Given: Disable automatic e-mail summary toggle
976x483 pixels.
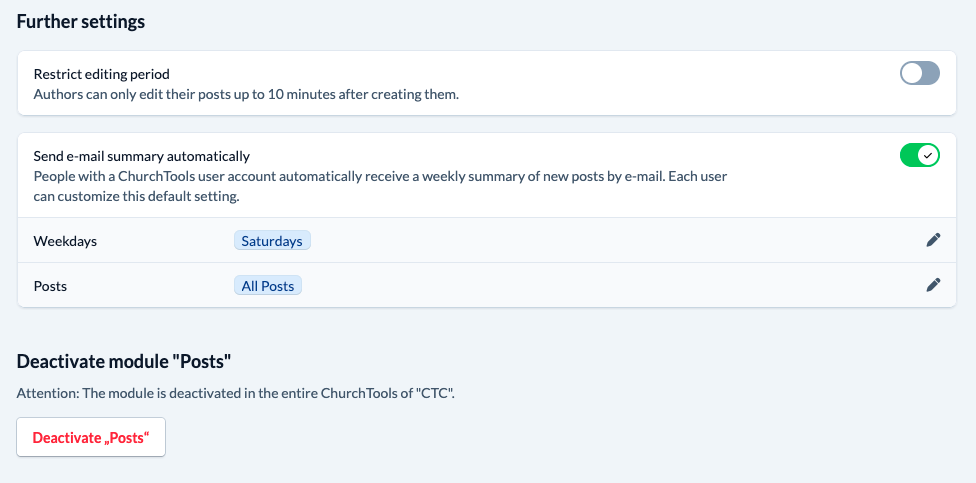Looking at the screenshot, I should (920, 155).
